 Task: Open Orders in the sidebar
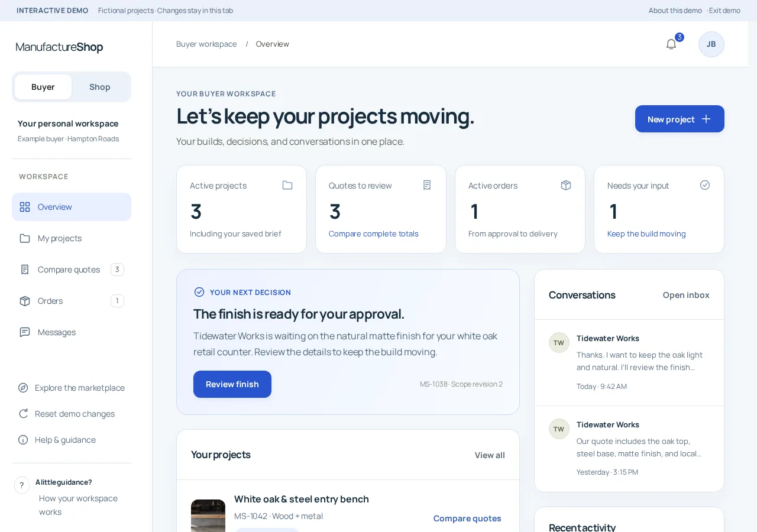tap(72, 301)
